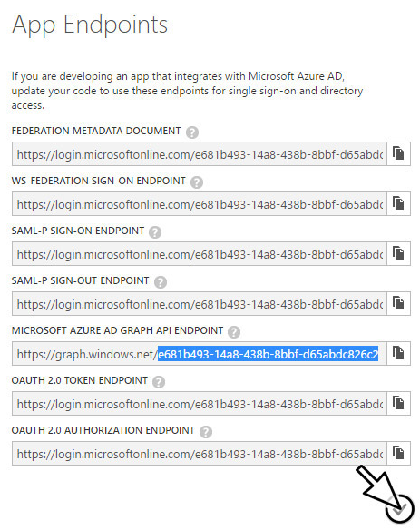Copy the Azure AD Graph API Endpoint
Viewport: 420px width, 530px height.
point(399,353)
